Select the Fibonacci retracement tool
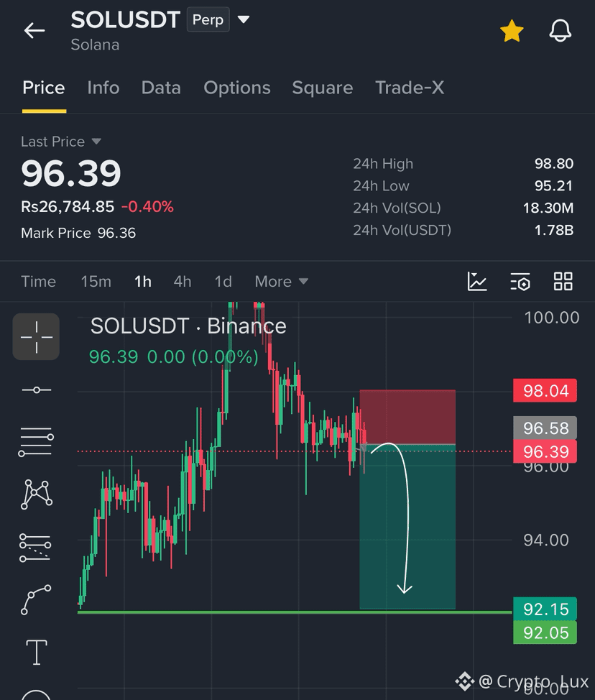Viewport: 595px width, 700px height. click(35, 548)
